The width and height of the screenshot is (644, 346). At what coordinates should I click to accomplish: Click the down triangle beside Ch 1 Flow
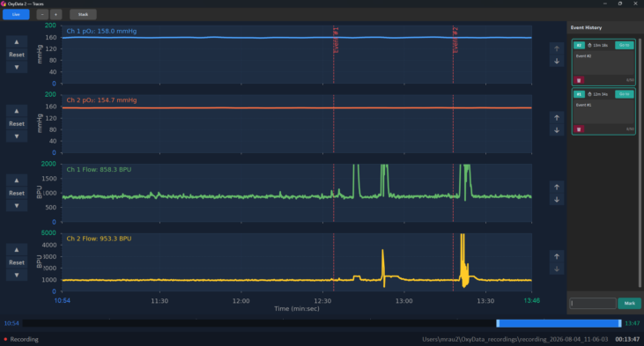point(17,206)
